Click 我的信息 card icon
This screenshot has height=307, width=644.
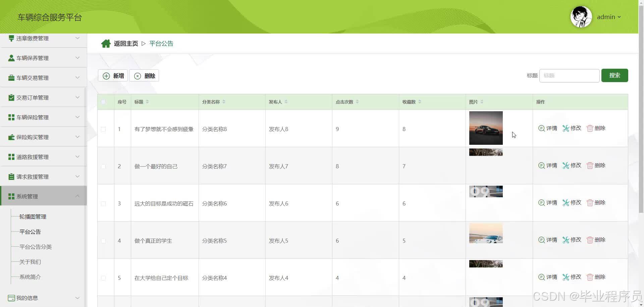point(11,298)
